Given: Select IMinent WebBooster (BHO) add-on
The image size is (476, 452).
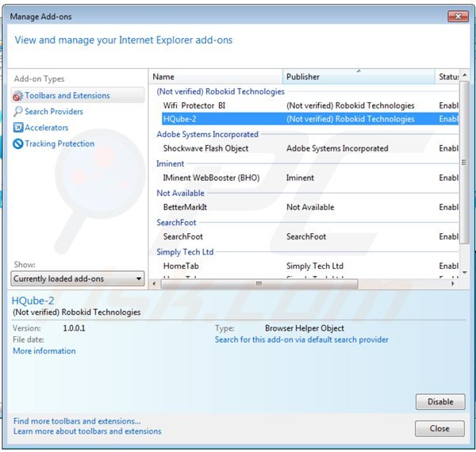Looking at the screenshot, I should 310,178.
